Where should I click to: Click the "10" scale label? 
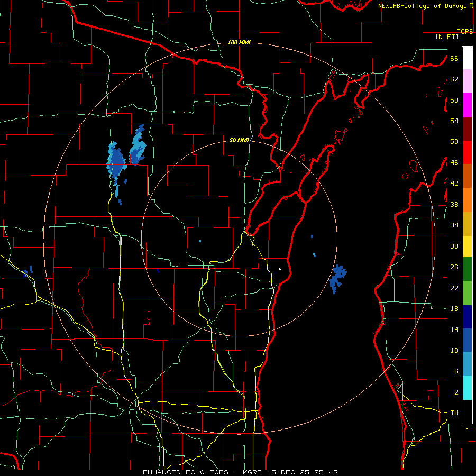[454, 351]
